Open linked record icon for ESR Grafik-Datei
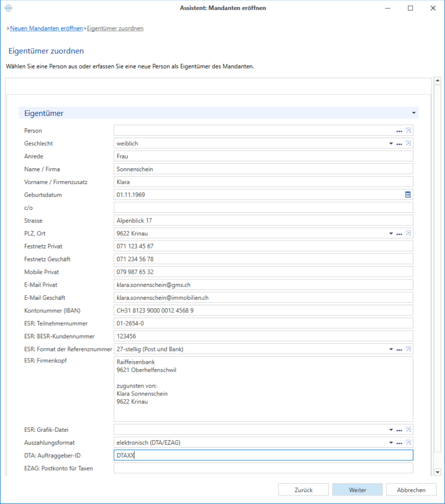 408,430
